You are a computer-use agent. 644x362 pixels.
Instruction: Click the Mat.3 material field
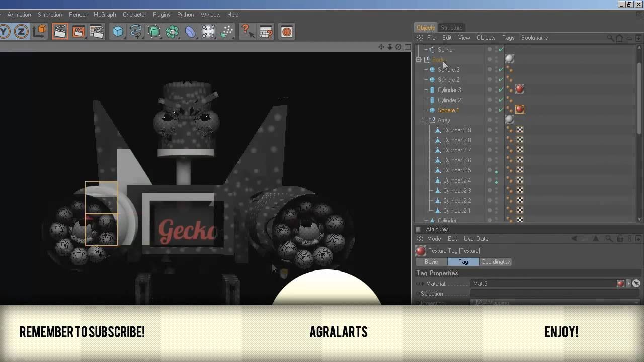(x=543, y=284)
